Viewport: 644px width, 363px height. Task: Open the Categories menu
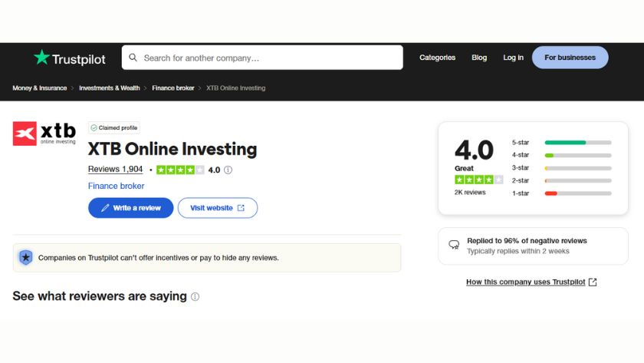point(437,58)
